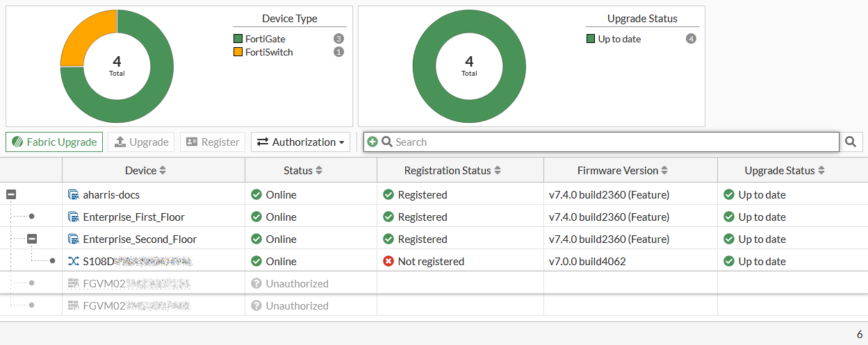Click the FortiGate icon beside Enterprise_First_Floor
Image resolution: width=868 pixels, height=345 pixels.
[x=73, y=217]
